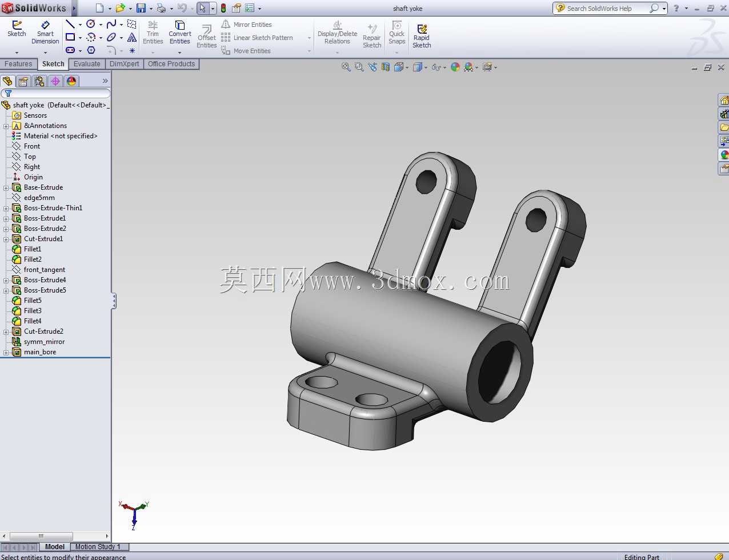The image size is (729, 560).
Task: Open SolidWorks Resources task pane tab
Action: pyautogui.click(x=724, y=101)
